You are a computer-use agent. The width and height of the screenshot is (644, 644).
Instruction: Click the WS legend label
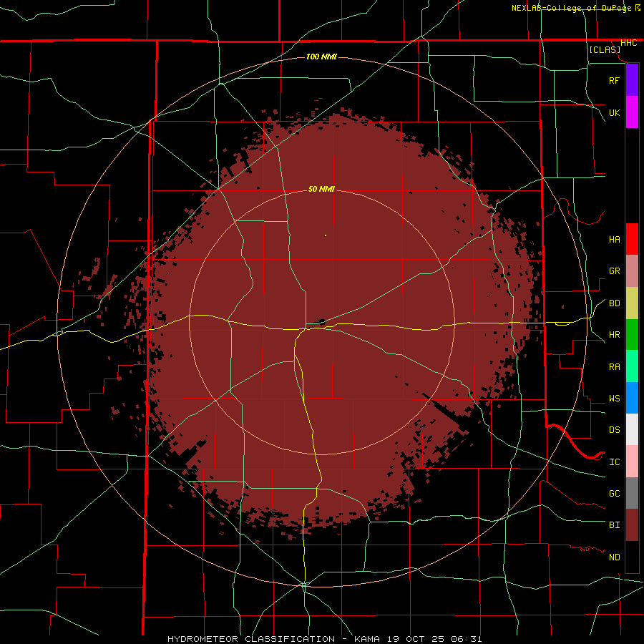(614, 399)
